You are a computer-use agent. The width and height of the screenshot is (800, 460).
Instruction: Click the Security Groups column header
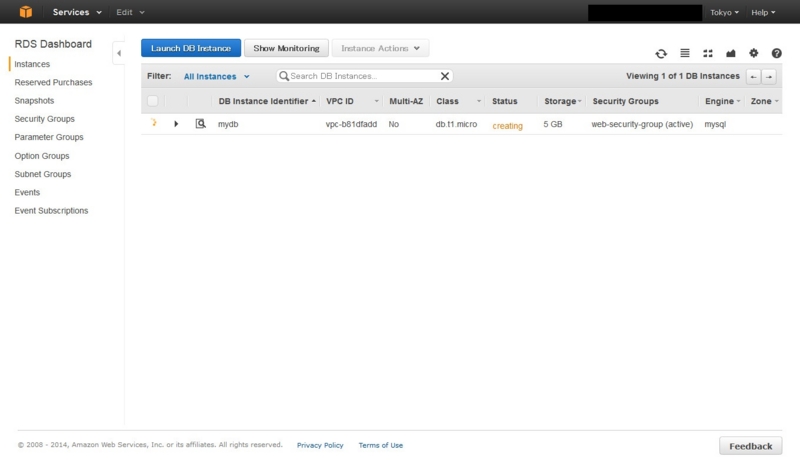point(626,101)
